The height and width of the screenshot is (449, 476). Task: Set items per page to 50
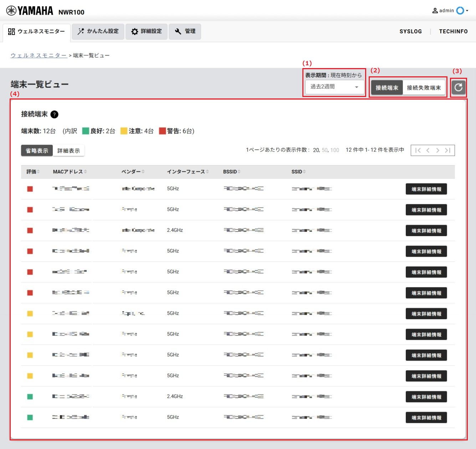click(324, 150)
